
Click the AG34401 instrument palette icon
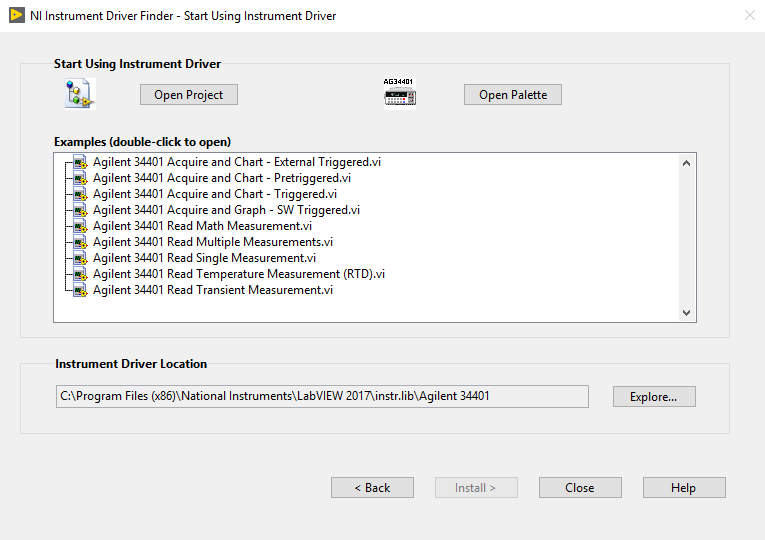pos(399,94)
